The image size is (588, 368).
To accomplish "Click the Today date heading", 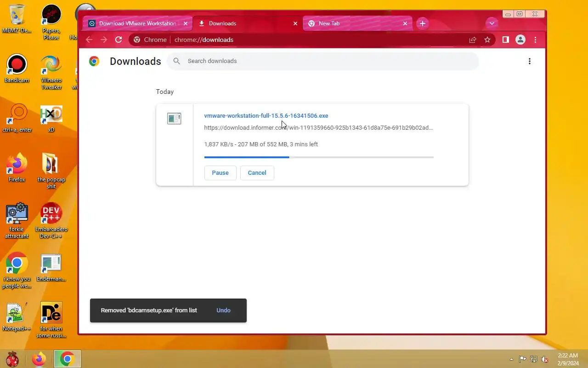I will pos(164,92).
